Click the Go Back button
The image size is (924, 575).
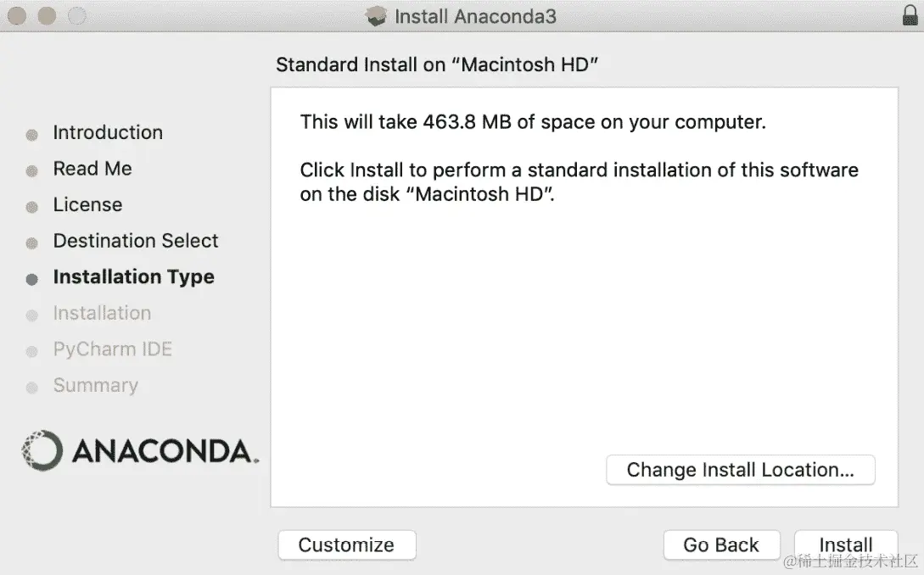click(721, 544)
